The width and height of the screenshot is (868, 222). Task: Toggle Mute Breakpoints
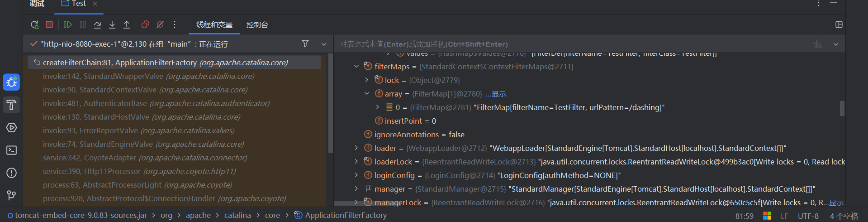[160, 25]
